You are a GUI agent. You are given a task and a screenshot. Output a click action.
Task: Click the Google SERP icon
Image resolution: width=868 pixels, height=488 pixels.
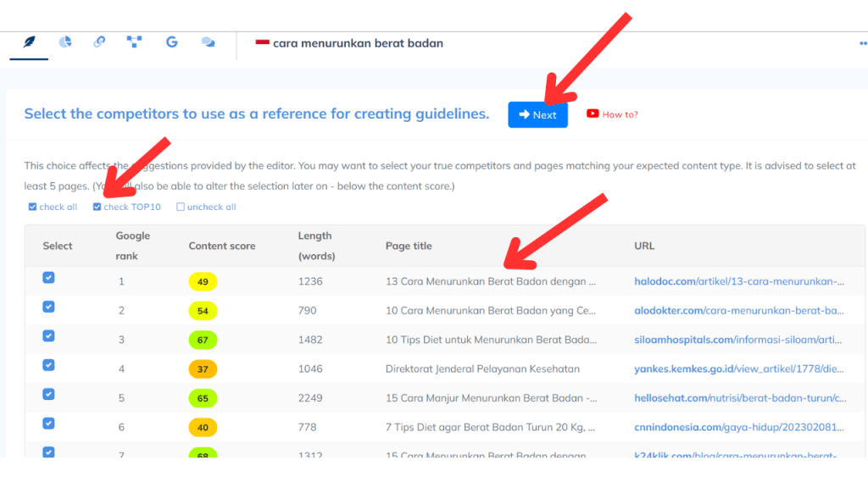click(171, 42)
